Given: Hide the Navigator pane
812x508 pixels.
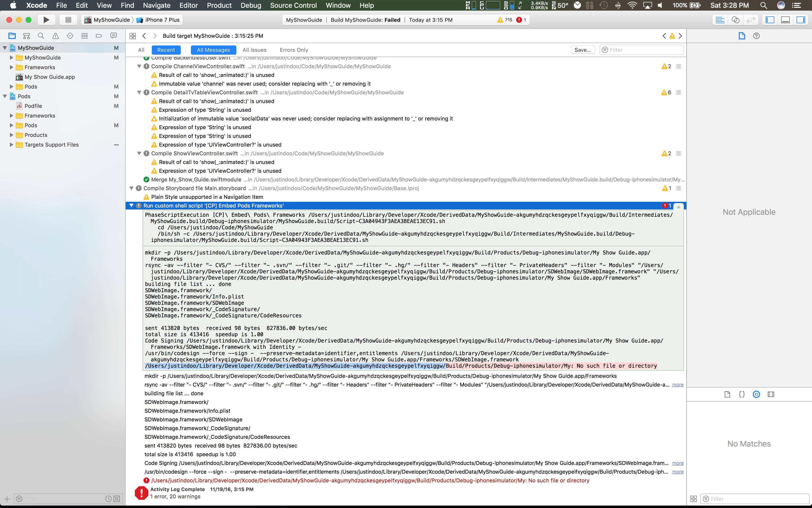Looking at the screenshot, I should 770,20.
